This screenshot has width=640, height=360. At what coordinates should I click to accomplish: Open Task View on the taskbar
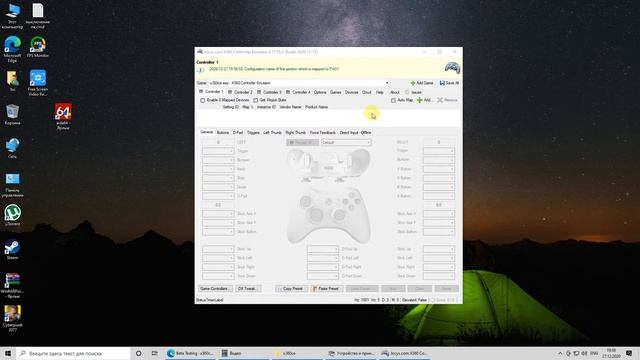(154, 353)
